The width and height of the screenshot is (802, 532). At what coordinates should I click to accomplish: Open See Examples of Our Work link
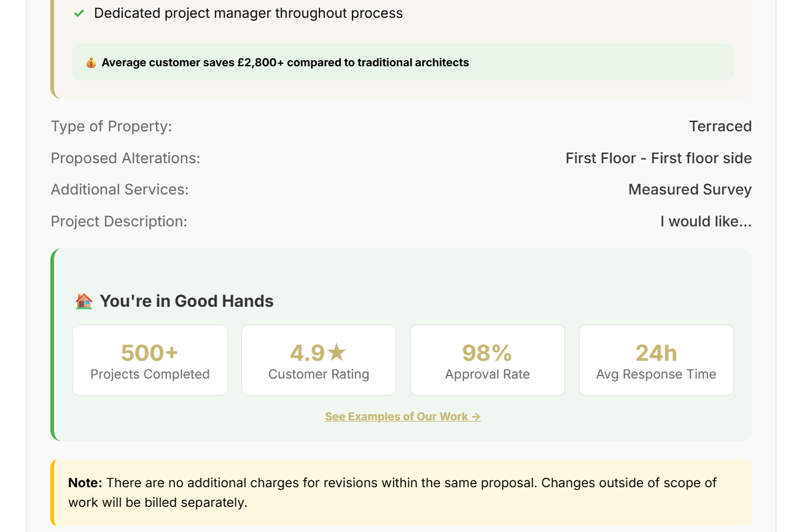click(x=403, y=417)
